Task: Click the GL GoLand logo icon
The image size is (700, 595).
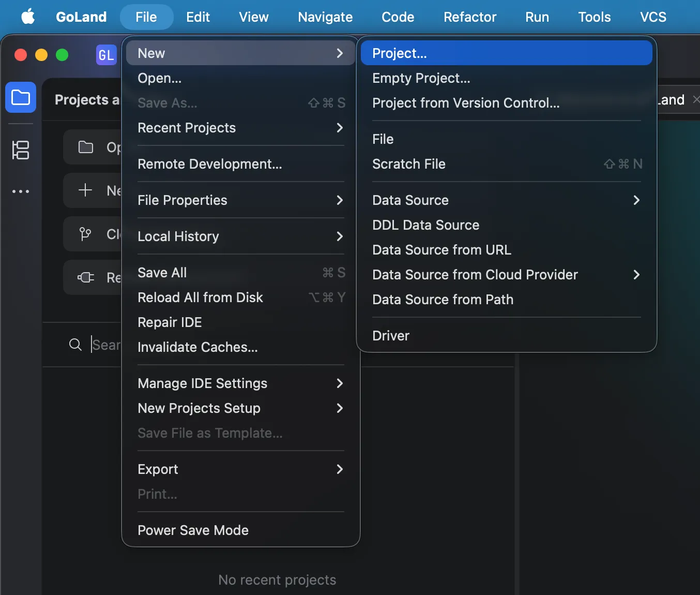Action: [106, 55]
